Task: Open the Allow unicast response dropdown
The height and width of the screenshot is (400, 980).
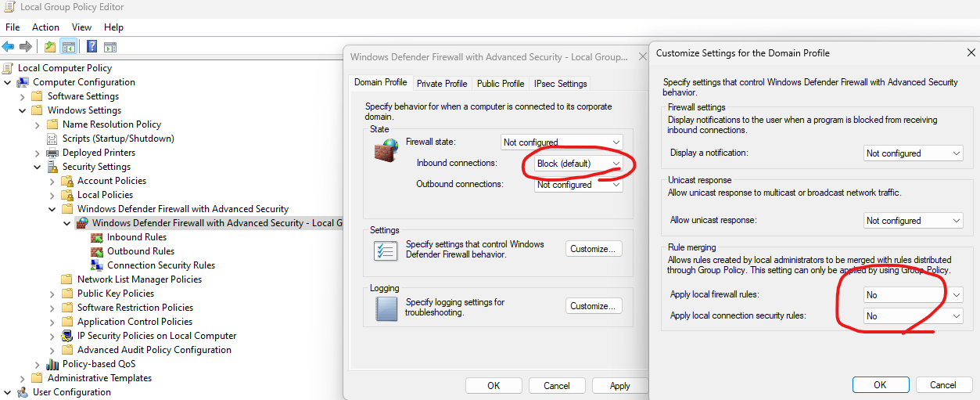Action: click(x=913, y=221)
